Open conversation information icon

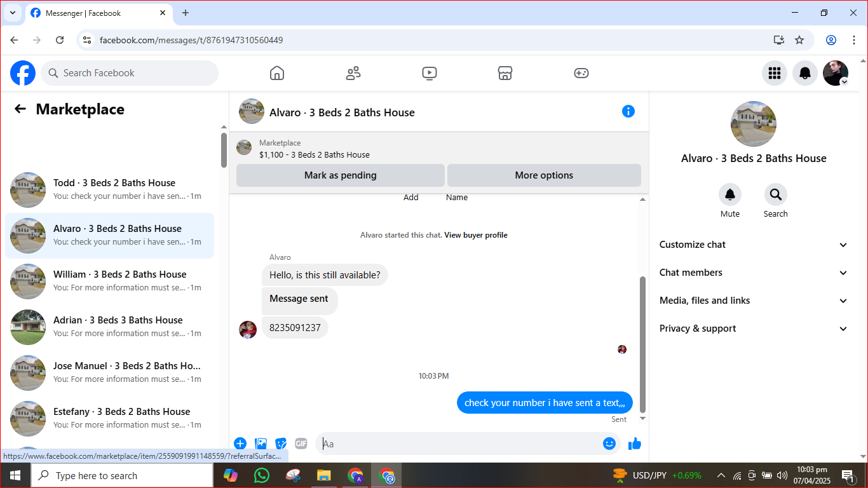pos(628,111)
